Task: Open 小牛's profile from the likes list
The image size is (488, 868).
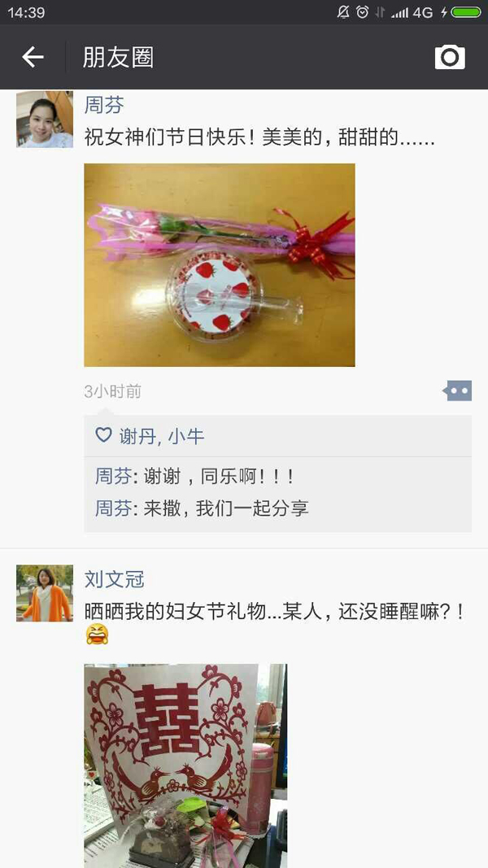Action: click(x=186, y=436)
